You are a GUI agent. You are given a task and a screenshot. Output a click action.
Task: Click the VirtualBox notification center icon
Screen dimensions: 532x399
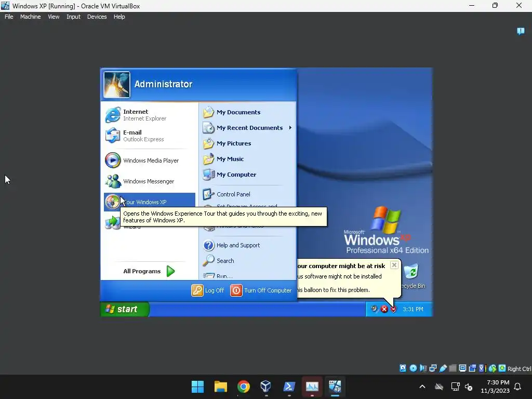(521, 31)
